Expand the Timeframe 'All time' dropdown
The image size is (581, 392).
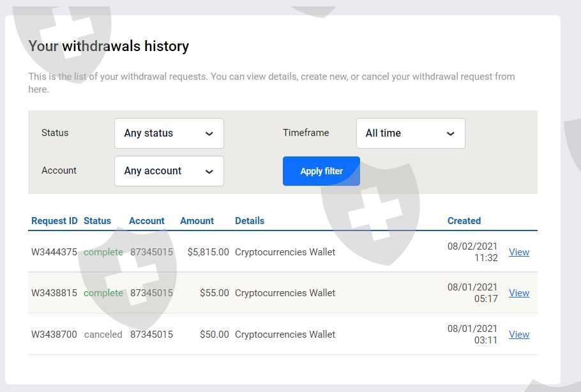(410, 133)
